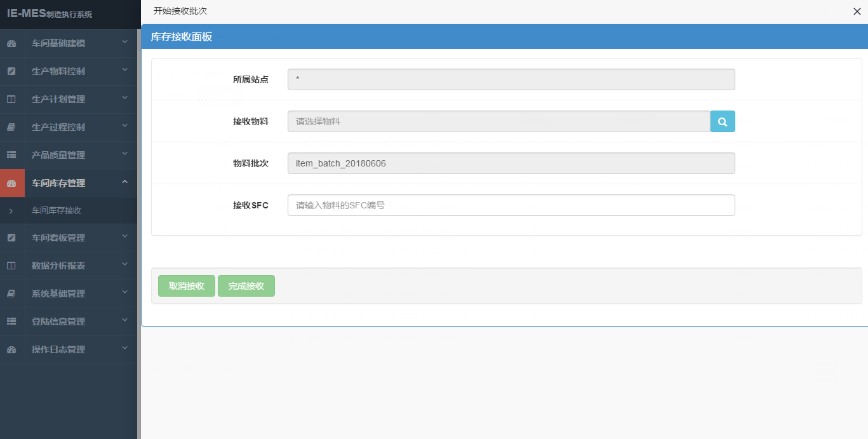
Task: Click the 接收SFC input field
Action: (511, 205)
